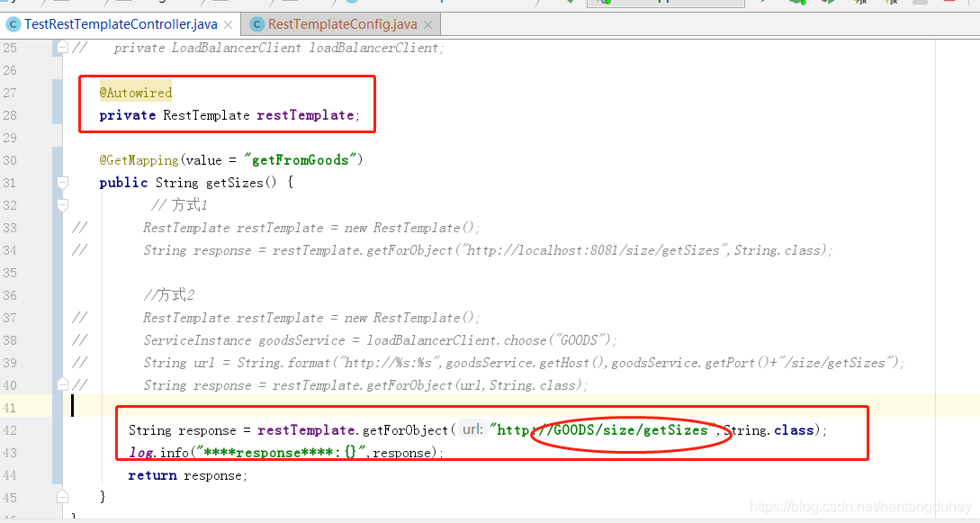Viewport: 980px width, 523px height.
Task: Click the log identifier on line 43
Action: point(141,453)
